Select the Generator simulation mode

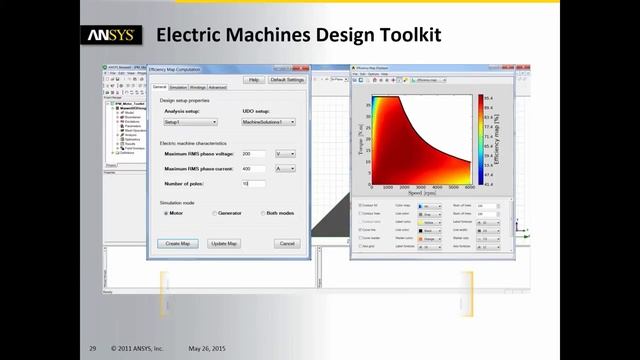click(214, 213)
